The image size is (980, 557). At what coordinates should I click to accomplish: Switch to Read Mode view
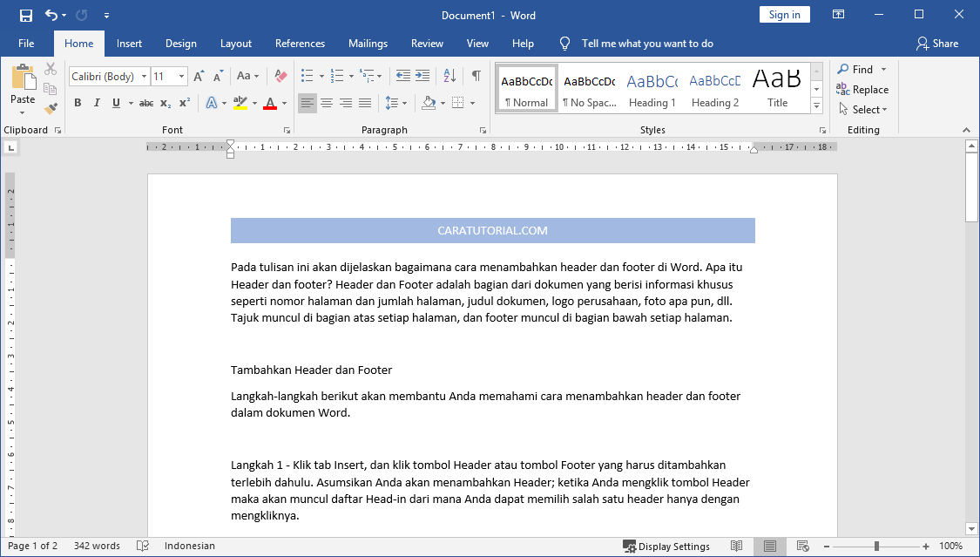(737, 546)
